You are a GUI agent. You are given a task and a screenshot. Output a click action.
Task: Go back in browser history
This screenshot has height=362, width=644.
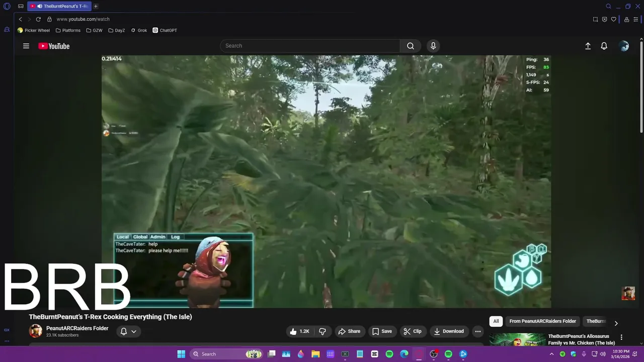[20, 19]
